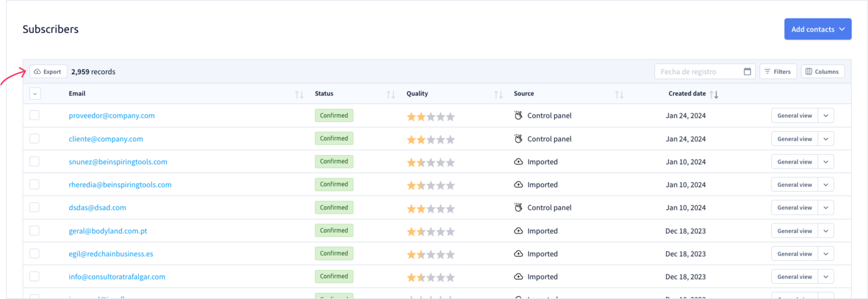
Task: Sort by Email column arrows
Action: (299, 94)
